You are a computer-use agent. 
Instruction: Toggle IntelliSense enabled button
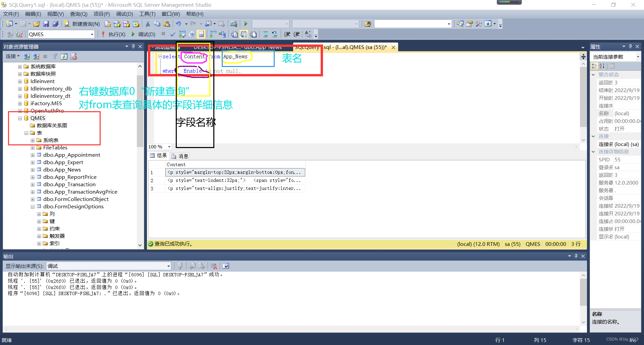click(201, 34)
